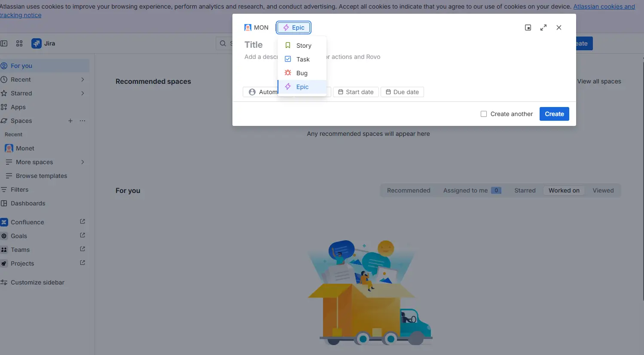Open Atlassian cookies and tracking notice link
This screenshot has height=355, width=644.
pyautogui.click(x=604, y=6)
